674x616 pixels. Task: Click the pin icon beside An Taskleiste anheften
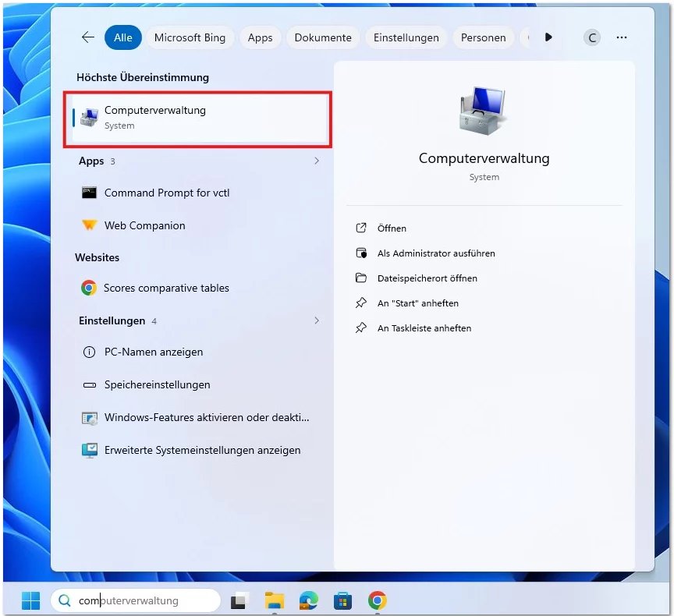[x=361, y=327]
